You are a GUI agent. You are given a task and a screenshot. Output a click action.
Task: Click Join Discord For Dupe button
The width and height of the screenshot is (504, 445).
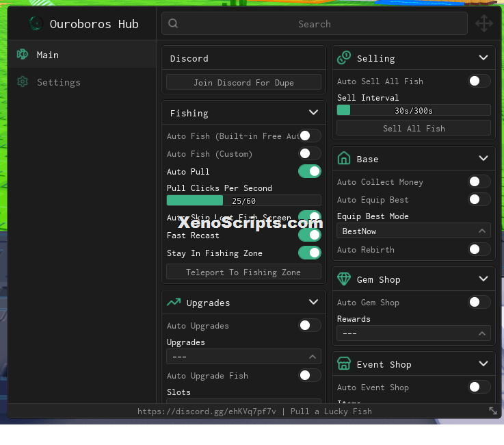243,82
